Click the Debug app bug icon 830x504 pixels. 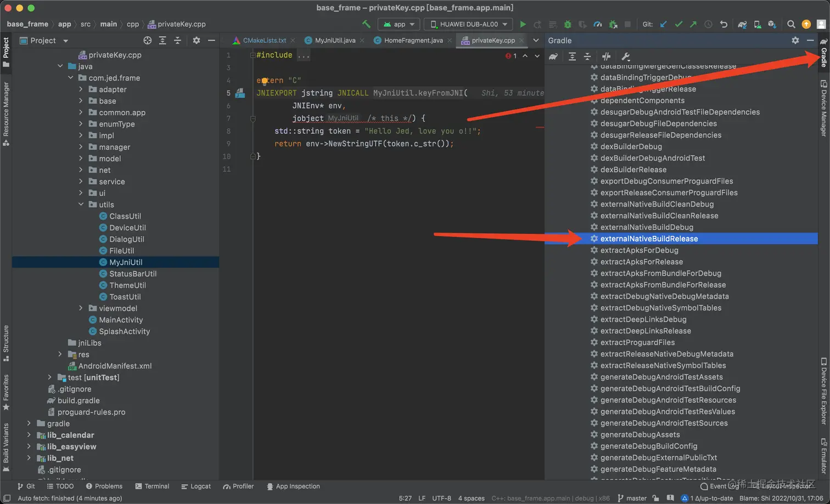(568, 24)
